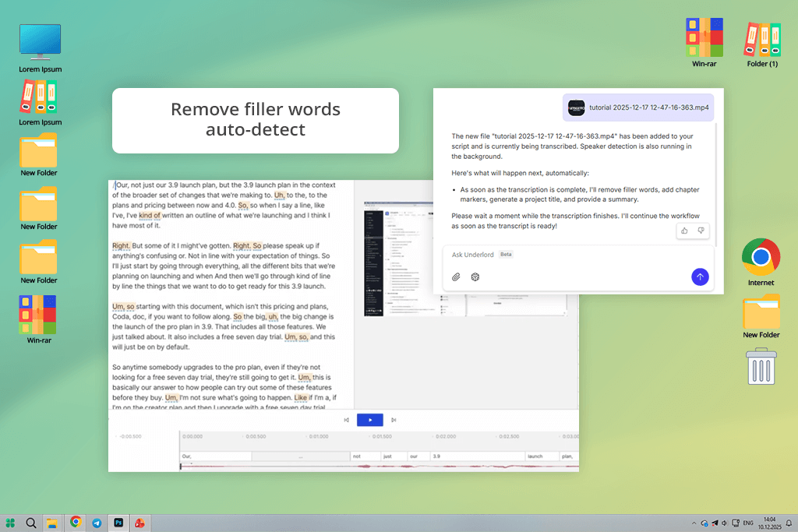798x532 pixels.
Task: Click the Telegram tray icon
Action: 715,523
